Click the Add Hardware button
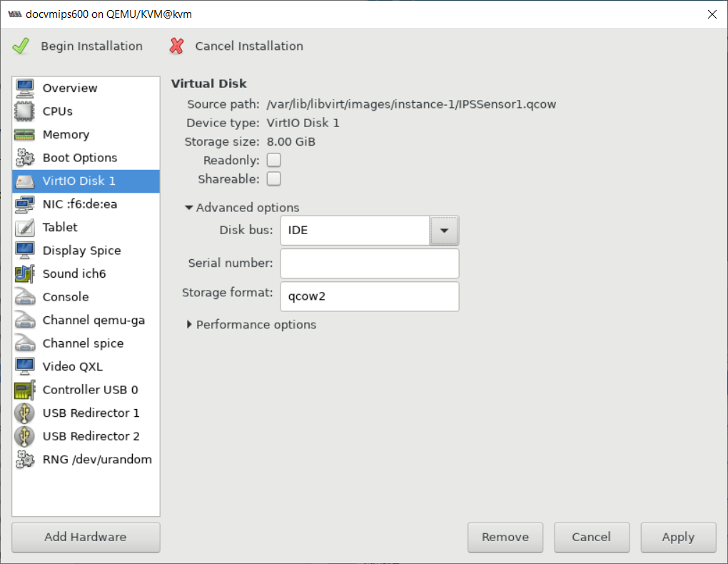Screen dimensions: 728x564 pyautogui.click(x=86, y=538)
